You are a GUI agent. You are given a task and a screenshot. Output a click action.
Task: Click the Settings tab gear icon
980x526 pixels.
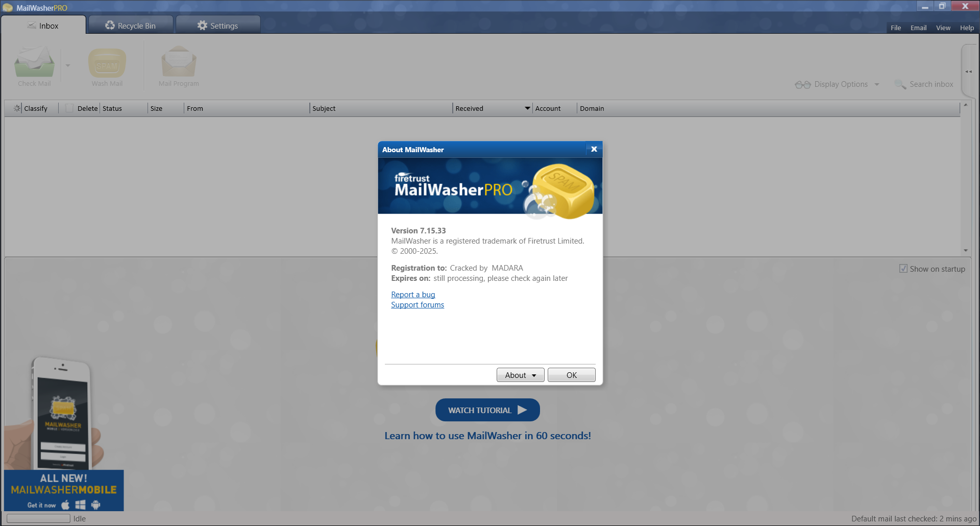coord(202,26)
